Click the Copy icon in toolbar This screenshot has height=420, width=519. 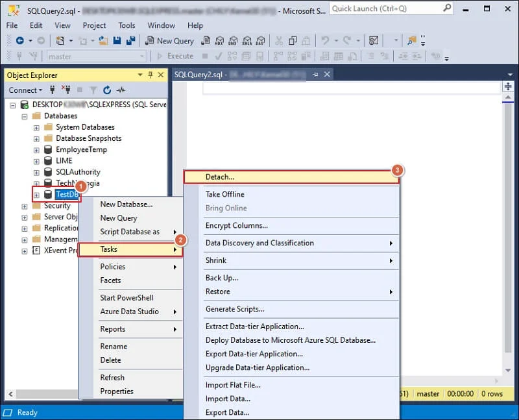coord(293,41)
